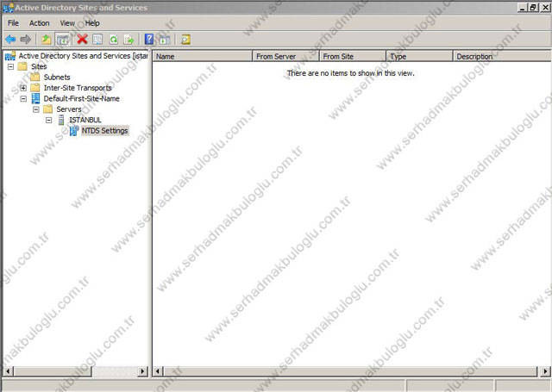Collapse the Sites tree node
This screenshot has width=552, height=392.
10,66
